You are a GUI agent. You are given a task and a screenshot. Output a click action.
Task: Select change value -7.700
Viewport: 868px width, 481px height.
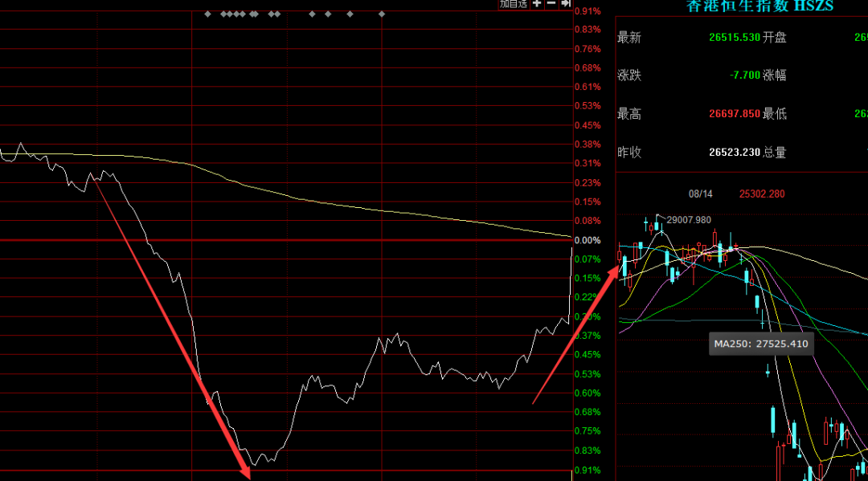coord(744,75)
